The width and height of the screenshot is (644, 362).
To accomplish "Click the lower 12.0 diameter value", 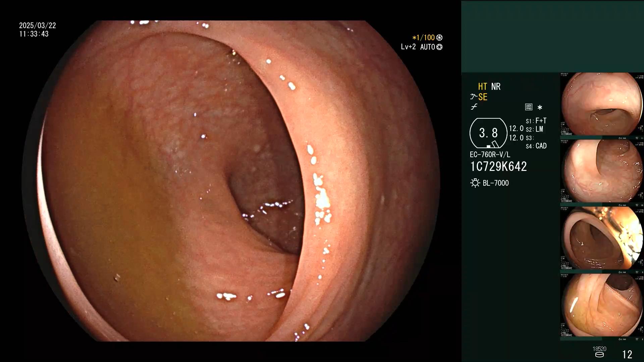I will pos(516,138).
